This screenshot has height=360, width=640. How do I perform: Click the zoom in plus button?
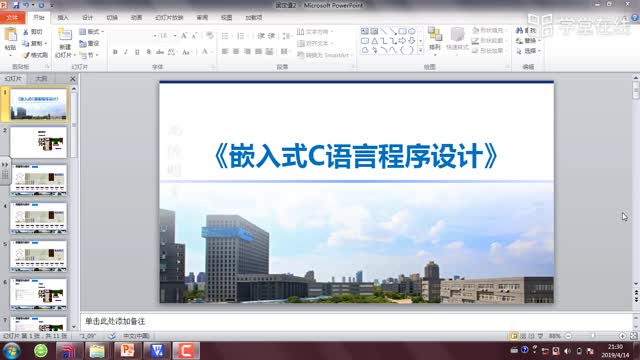pyautogui.click(x=622, y=336)
